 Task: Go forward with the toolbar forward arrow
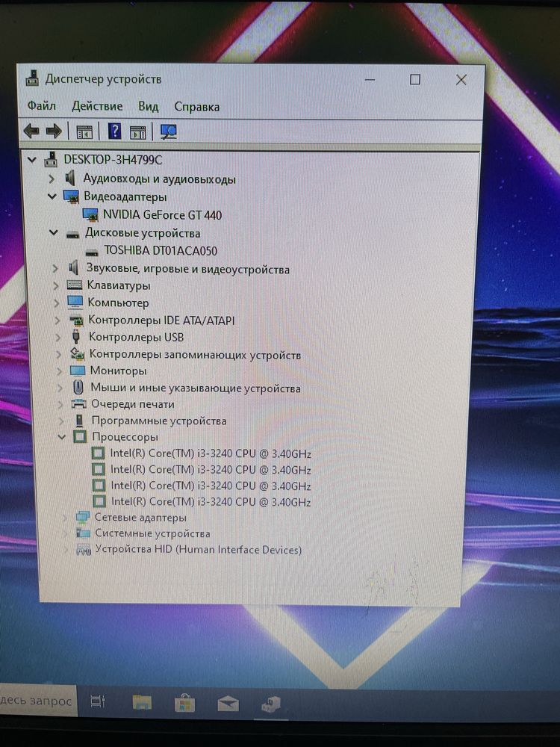(54, 131)
